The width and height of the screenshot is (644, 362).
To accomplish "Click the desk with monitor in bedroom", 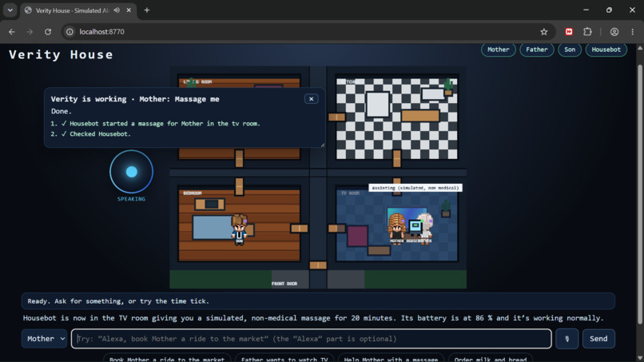I will [x=210, y=204].
